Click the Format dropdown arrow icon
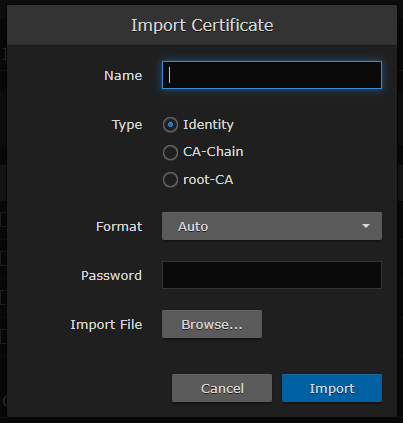403x423 pixels. pos(366,226)
